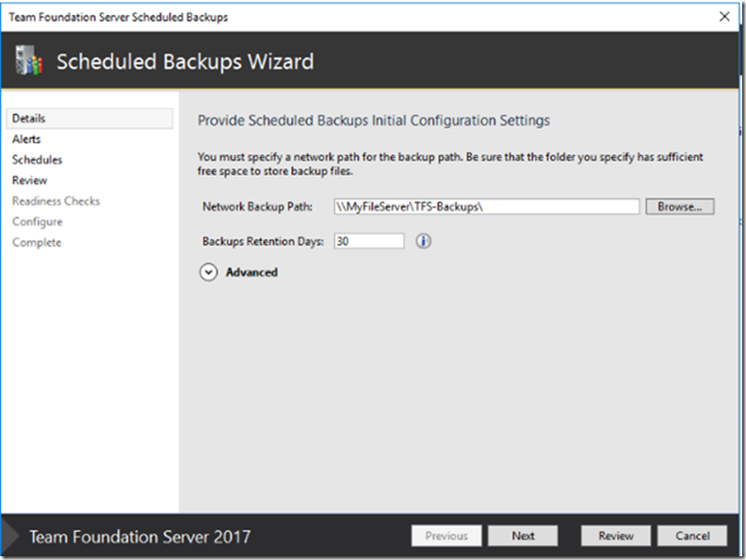Click the window title bar text
The image size is (746, 560).
(118, 17)
